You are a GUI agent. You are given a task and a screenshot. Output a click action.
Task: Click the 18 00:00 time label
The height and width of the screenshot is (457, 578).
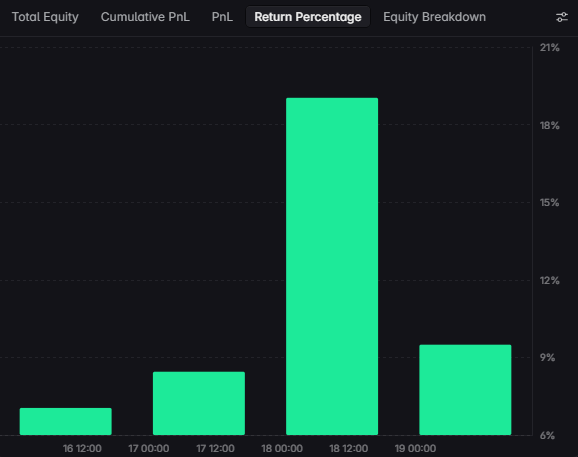[282, 448]
